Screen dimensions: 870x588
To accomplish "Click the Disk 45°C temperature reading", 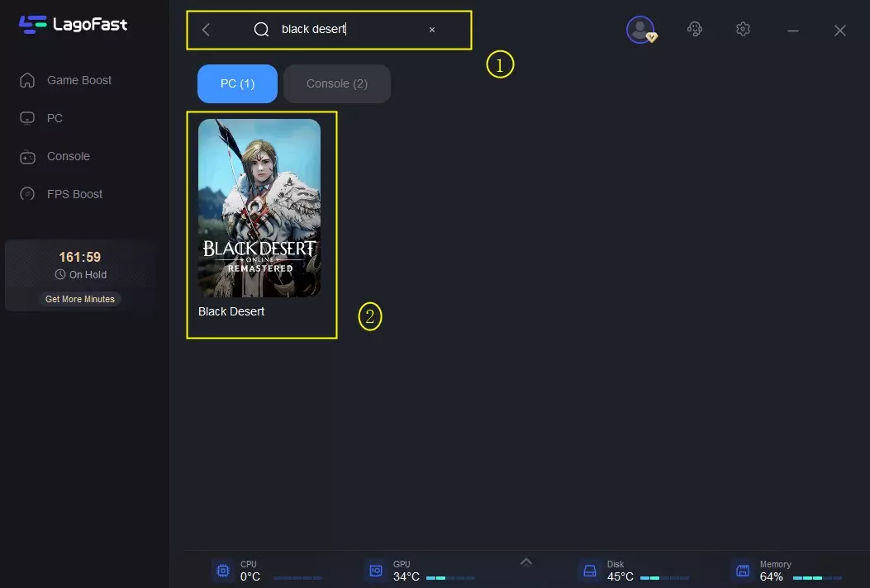I will 620,577.
